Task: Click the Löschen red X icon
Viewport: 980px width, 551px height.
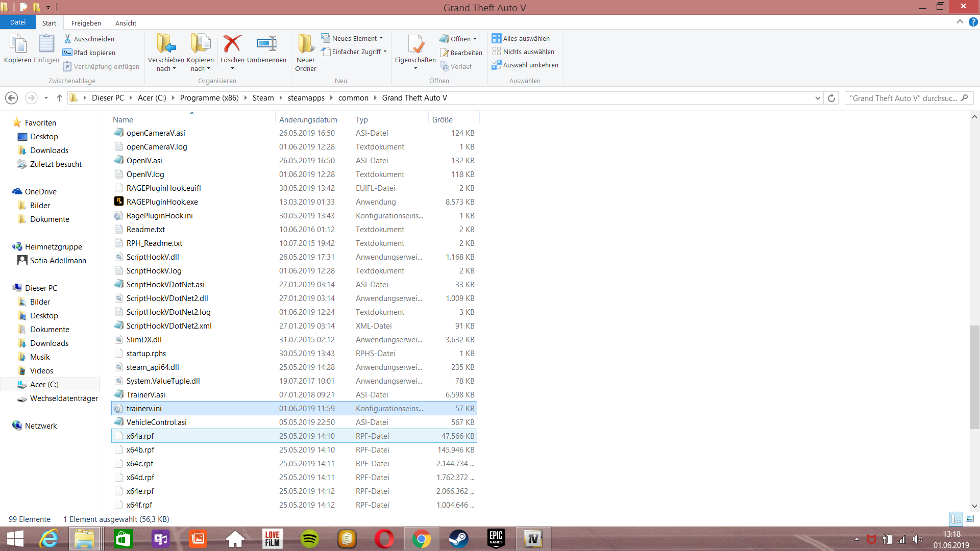Action: click(x=232, y=44)
